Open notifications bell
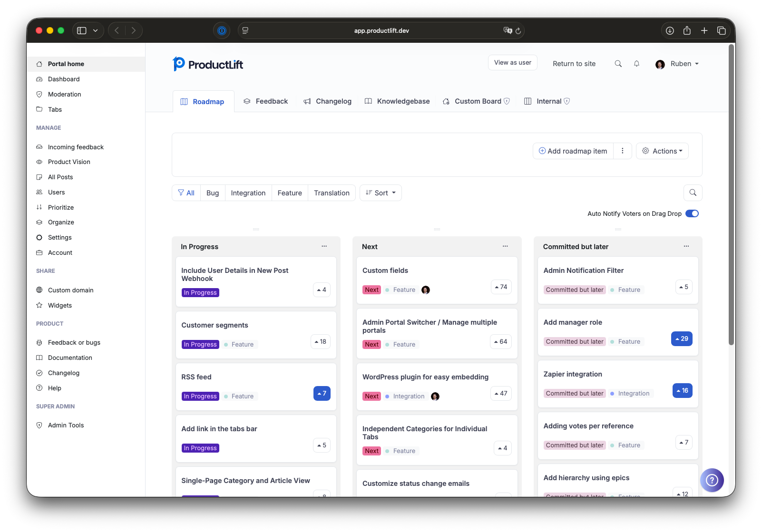Screen dimensions: 762x532 [x=636, y=64]
